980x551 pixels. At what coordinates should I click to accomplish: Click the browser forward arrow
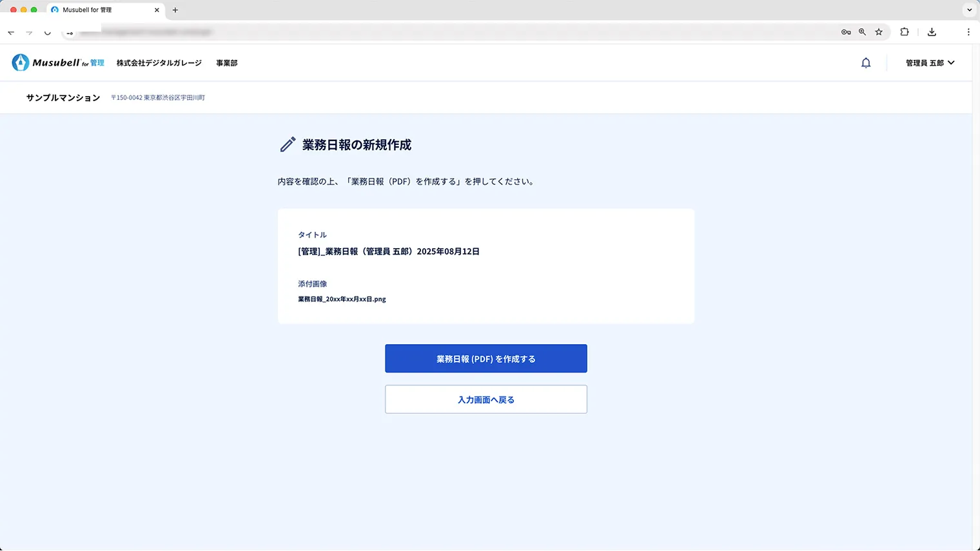[28, 32]
